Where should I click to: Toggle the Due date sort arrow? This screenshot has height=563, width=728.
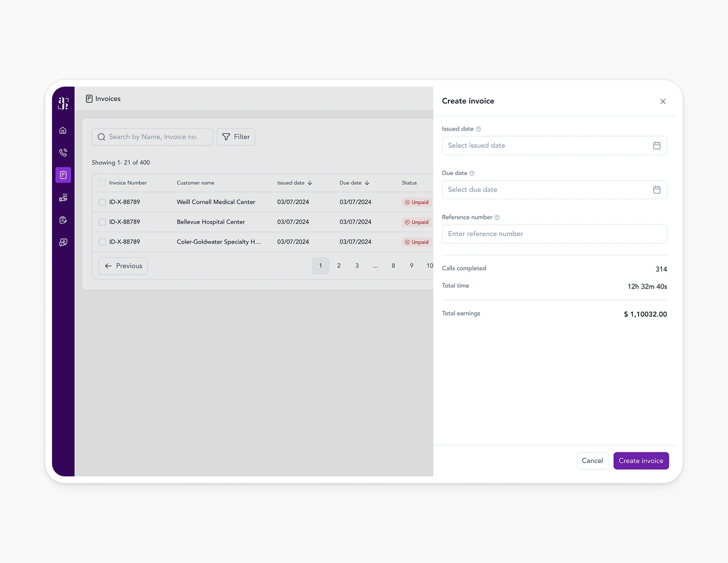click(367, 182)
